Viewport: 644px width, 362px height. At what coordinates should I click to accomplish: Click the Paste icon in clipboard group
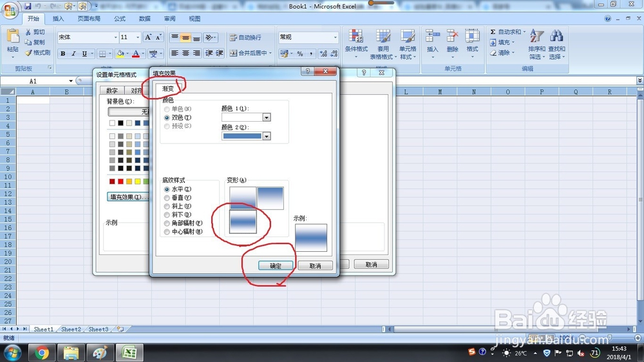[x=13, y=37]
